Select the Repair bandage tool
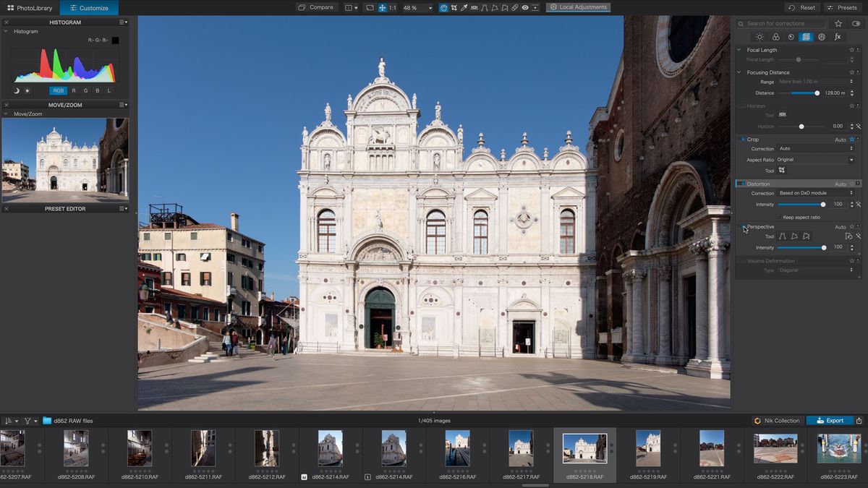The image size is (868, 488). pos(515,7)
